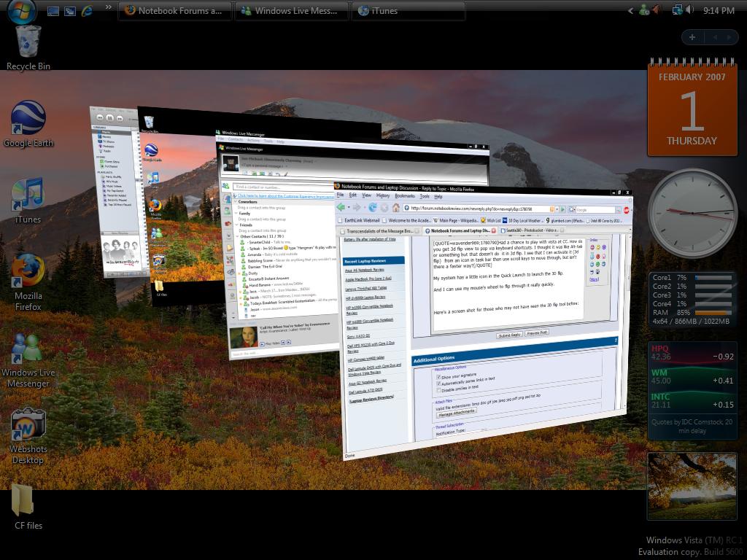Image resolution: width=747 pixels, height=560 pixels.
Task: Click the autumn landscape slideshow gadget
Action: (692, 486)
